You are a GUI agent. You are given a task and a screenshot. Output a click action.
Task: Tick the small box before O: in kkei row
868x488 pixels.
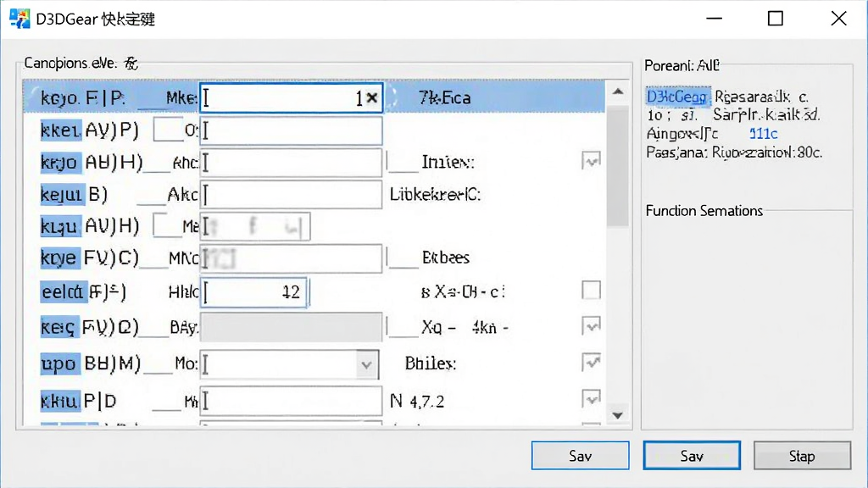pos(168,130)
